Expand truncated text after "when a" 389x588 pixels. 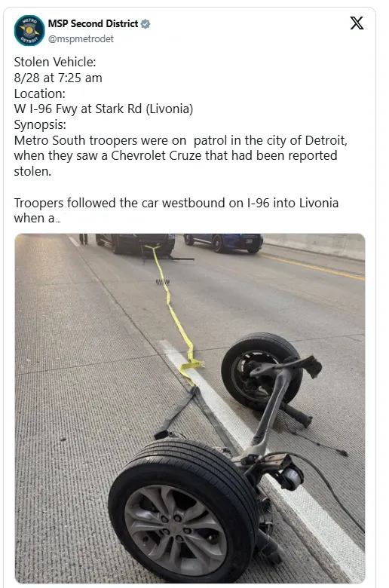coord(58,220)
